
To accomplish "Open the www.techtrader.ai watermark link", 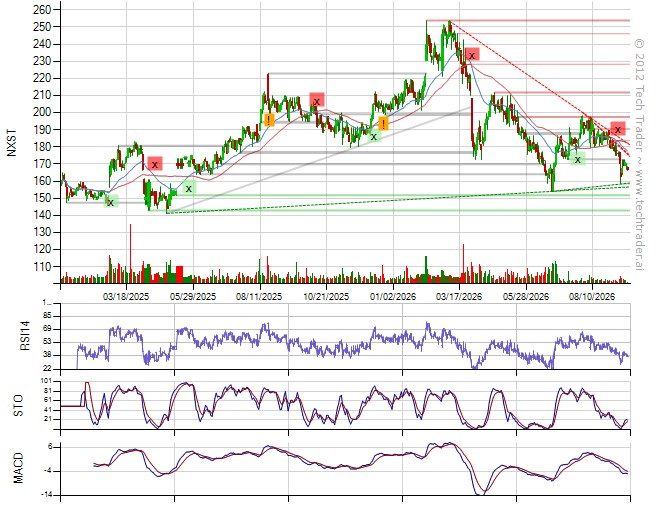I will pos(639,219).
